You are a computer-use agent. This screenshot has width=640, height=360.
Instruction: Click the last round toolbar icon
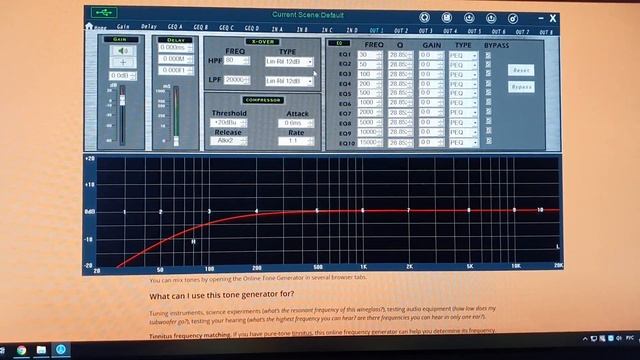point(513,19)
